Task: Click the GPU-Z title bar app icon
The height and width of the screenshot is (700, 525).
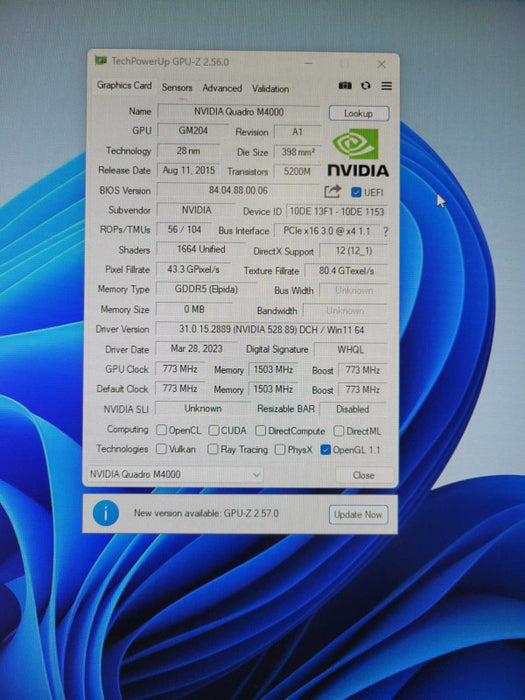Action: (x=101, y=60)
